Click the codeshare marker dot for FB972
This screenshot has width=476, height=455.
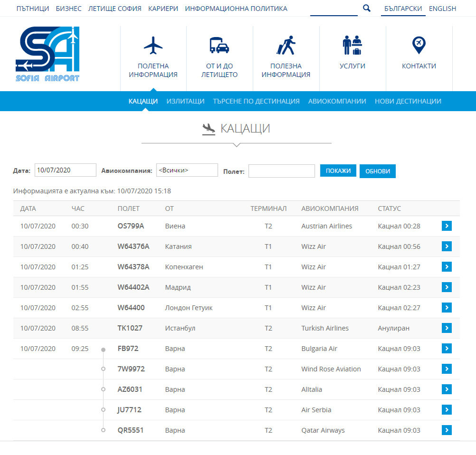click(x=103, y=350)
